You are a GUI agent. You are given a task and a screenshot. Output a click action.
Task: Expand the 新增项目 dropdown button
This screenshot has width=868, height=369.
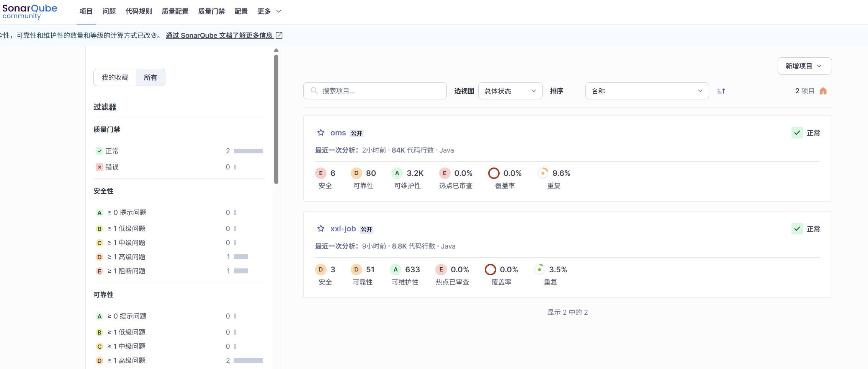(x=804, y=66)
